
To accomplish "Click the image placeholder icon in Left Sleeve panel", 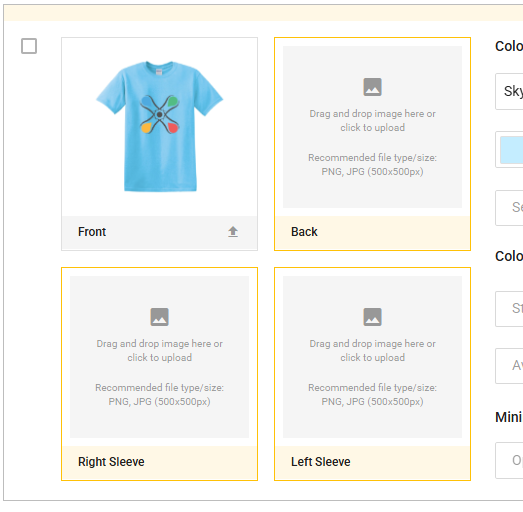I will coord(372,317).
